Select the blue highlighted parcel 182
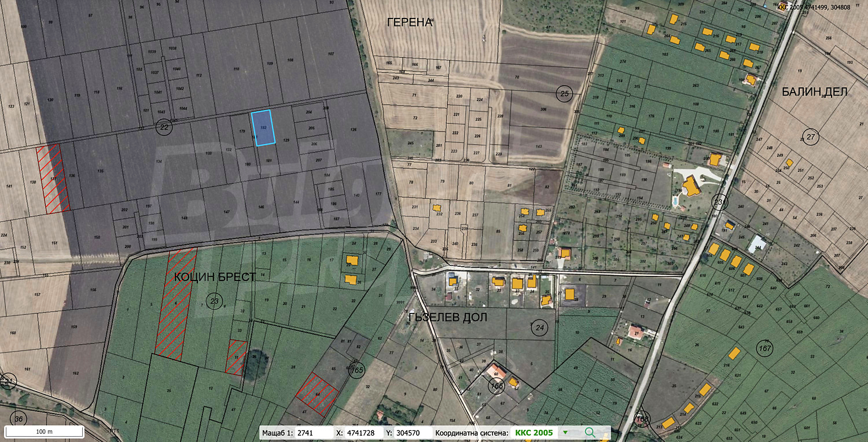 pos(263,127)
